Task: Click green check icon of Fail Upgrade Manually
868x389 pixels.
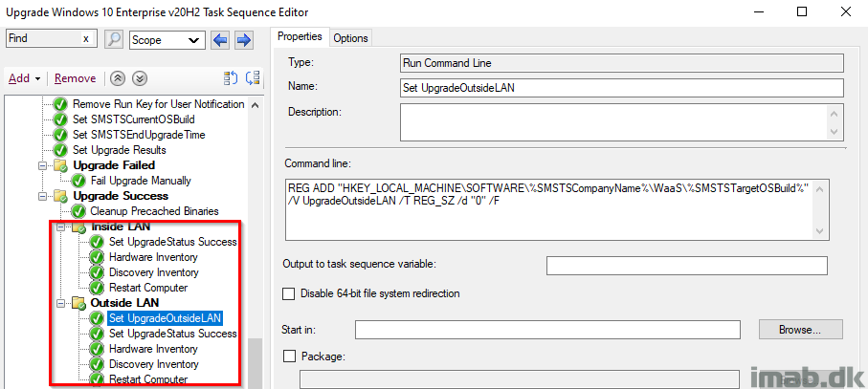Action: click(79, 180)
